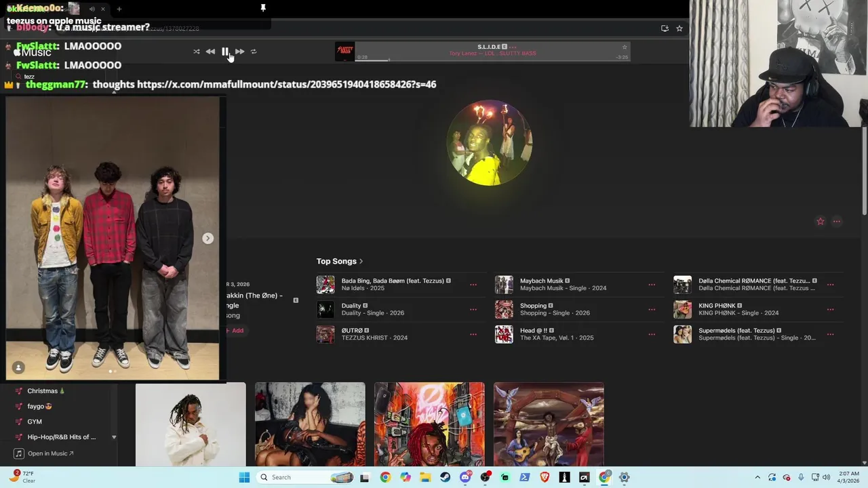The width and height of the screenshot is (868, 488).
Task: Open the album with the crucifixion painting cover
Action: 549,424
